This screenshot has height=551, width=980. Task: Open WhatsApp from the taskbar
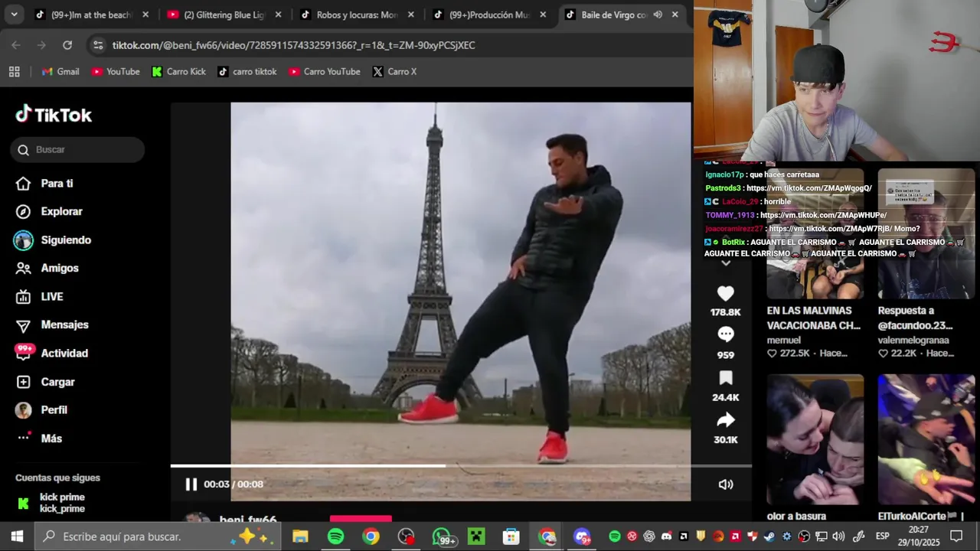pos(443,536)
